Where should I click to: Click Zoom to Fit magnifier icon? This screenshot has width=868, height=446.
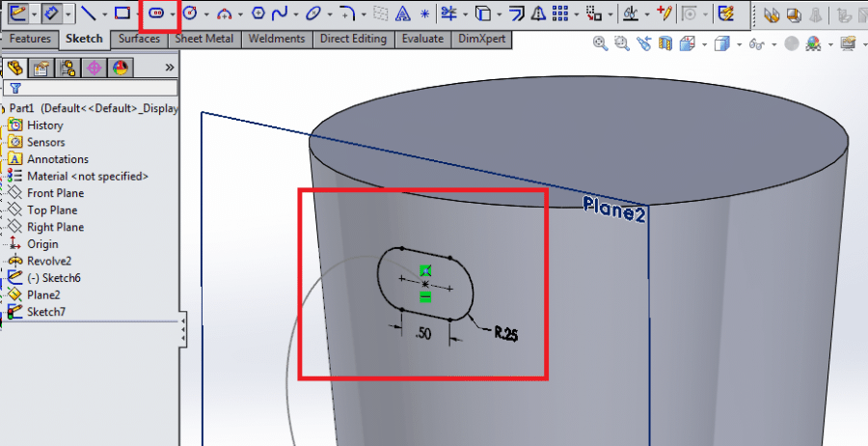(600, 43)
